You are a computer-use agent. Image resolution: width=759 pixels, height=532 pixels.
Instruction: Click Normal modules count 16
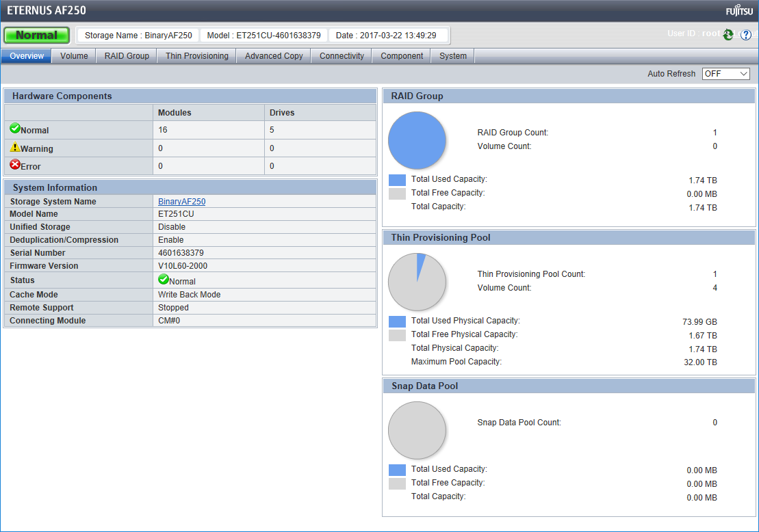pyautogui.click(x=163, y=130)
